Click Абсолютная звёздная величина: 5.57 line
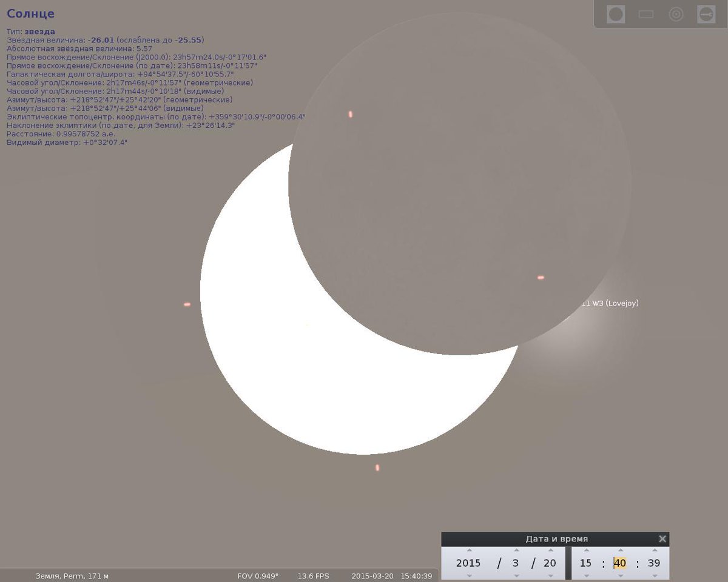 point(79,48)
